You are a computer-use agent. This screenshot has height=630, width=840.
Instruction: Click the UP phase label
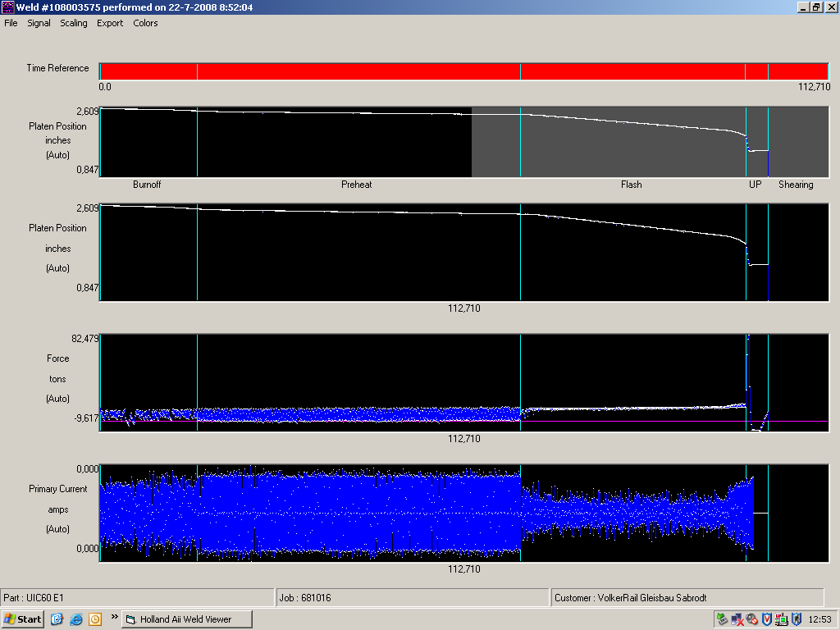(x=755, y=185)
